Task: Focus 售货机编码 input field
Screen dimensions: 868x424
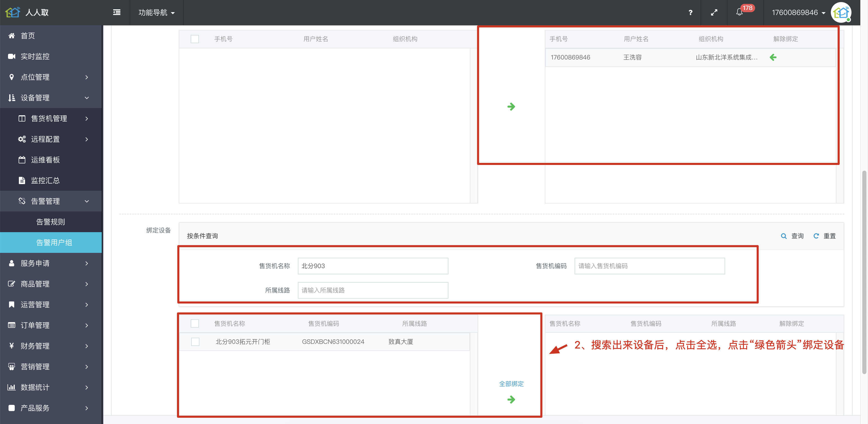Action: coord(649,266)
